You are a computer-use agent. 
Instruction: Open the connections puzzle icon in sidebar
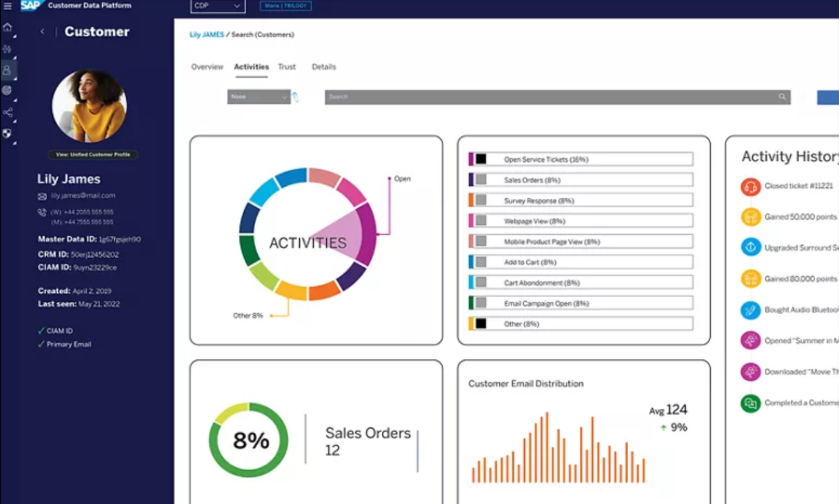click(7, 49)
